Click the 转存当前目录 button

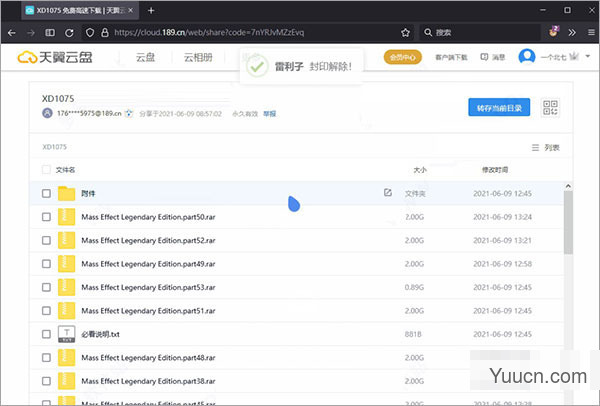point(499,108)
